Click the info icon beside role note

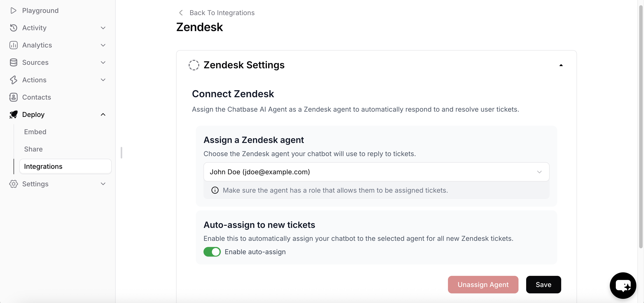coord(215,190)
